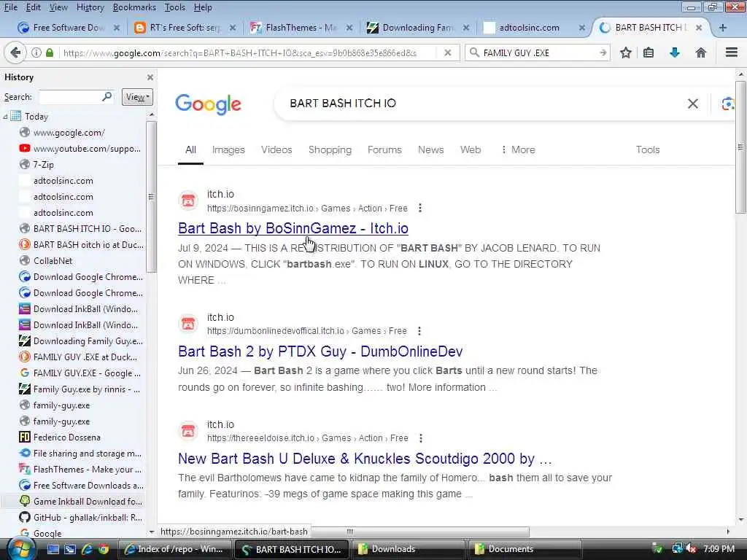Image resolution: width=747 pixels, height=560 pixels.
Task: Open the volume icon in system tray
Action: pyautogui.click(x=691, y=548)
